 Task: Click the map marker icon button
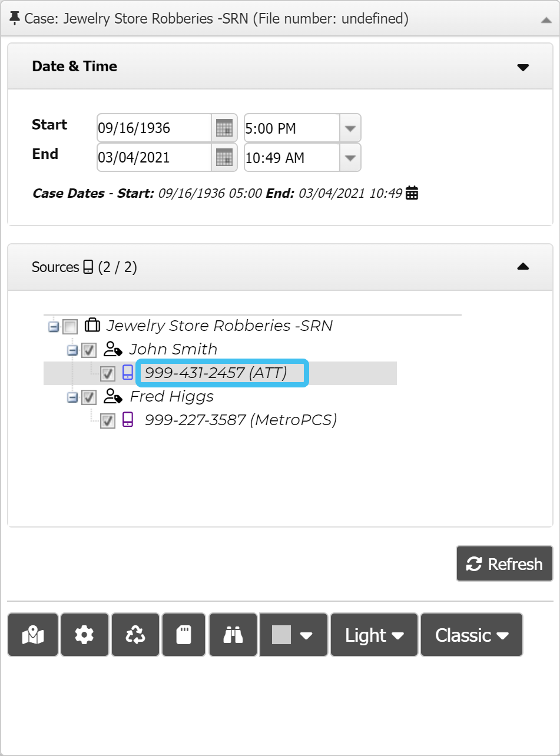[33, 635]
